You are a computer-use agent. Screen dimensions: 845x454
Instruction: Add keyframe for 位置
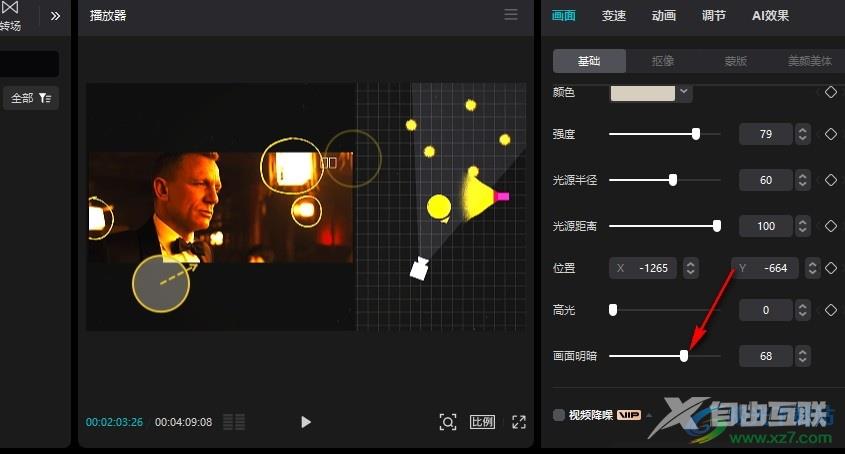point(830,267)
